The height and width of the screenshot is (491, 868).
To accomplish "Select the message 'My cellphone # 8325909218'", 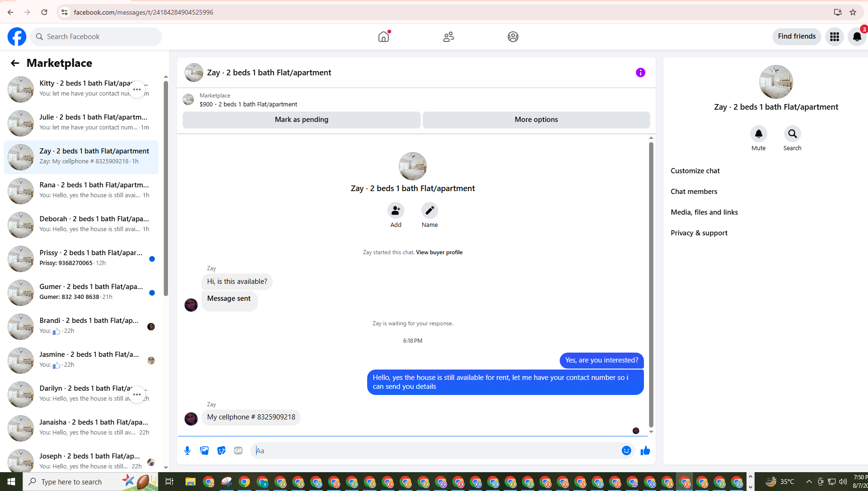I will [251, 417].
